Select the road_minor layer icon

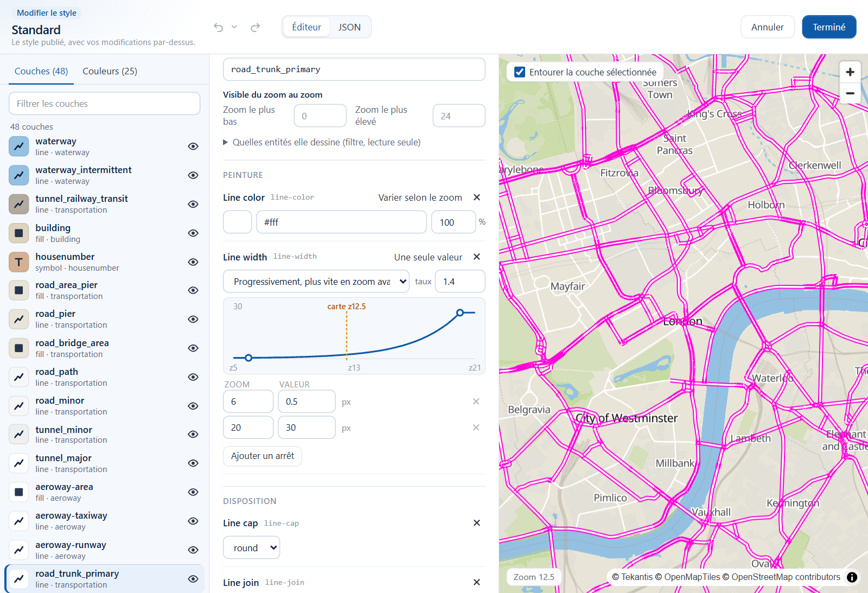(x=19, y=406)
